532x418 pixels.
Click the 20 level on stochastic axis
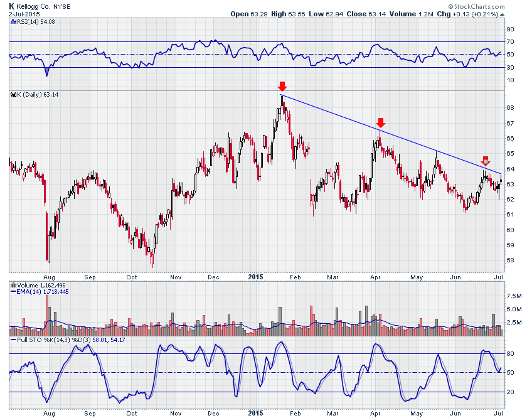[x=510, y=392]
